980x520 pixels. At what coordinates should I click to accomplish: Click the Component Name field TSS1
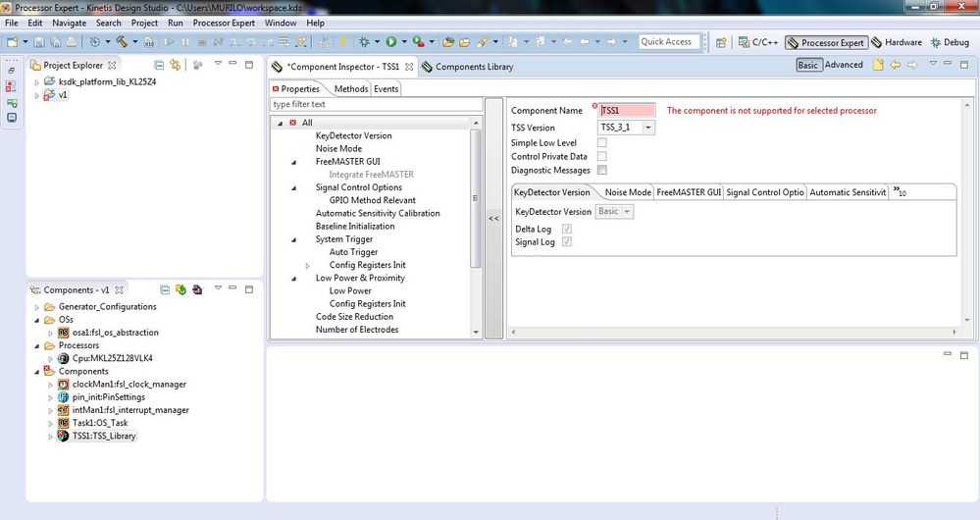627,111
